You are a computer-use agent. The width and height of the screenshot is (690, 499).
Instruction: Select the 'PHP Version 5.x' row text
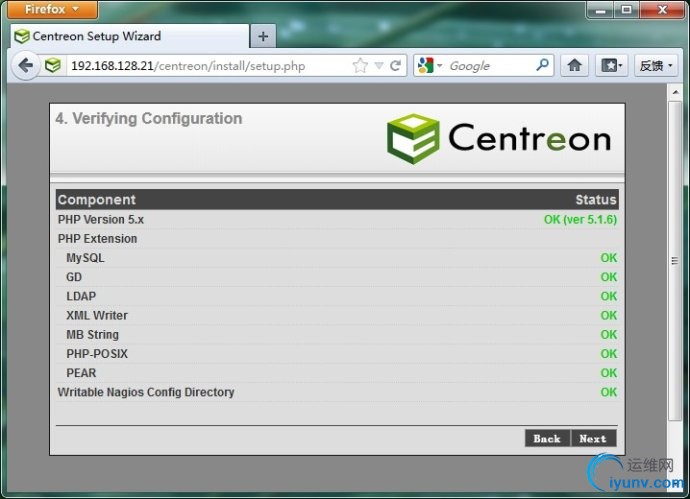(x=101, y=219)
